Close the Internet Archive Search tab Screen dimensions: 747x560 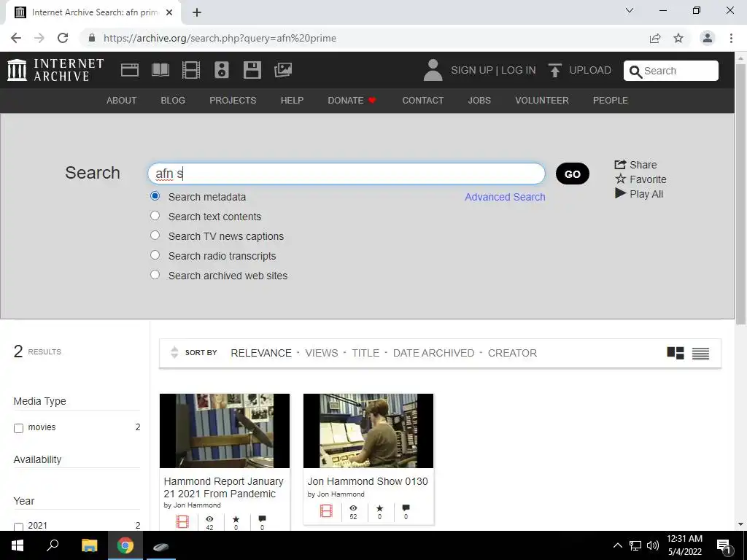click(169, 12)
